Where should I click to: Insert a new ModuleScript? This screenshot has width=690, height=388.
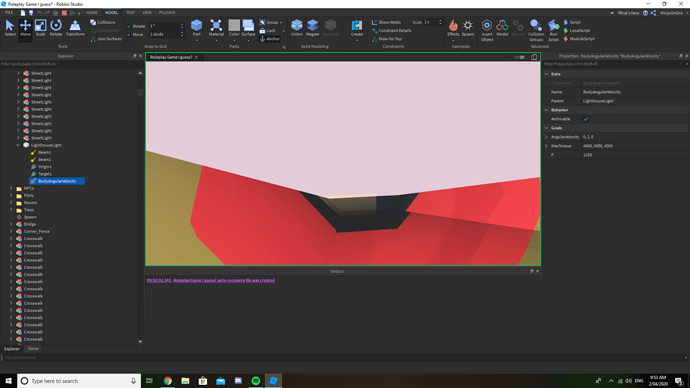(x=579, y=39)
